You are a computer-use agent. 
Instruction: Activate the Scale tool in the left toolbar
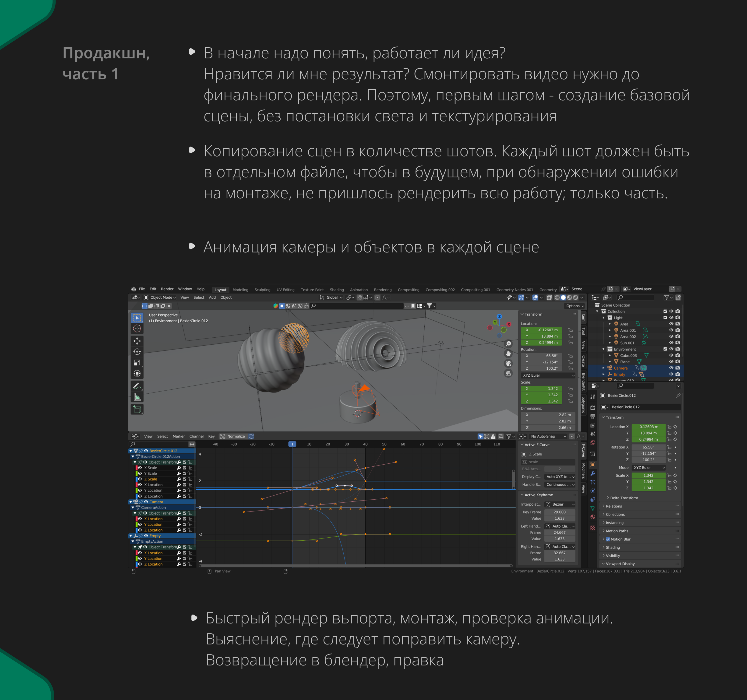pos(137,362)
